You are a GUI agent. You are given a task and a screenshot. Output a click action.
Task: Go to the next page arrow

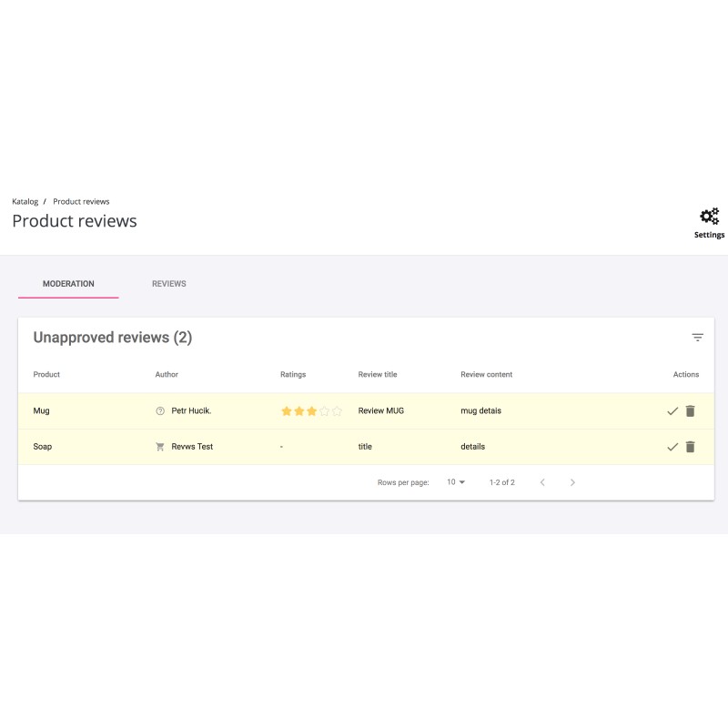click(x=572, y=482)
